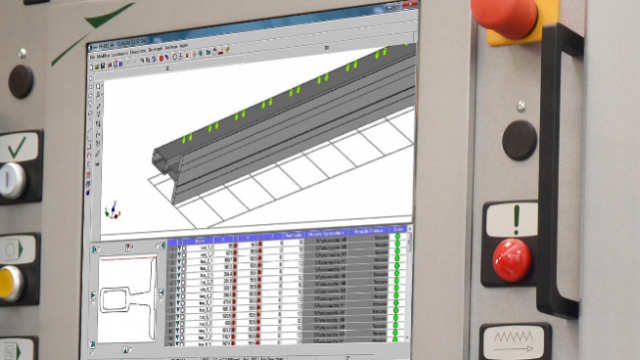Open the Modifica menu
Viewport: 640px width, 360px height.
coord(102,56)
